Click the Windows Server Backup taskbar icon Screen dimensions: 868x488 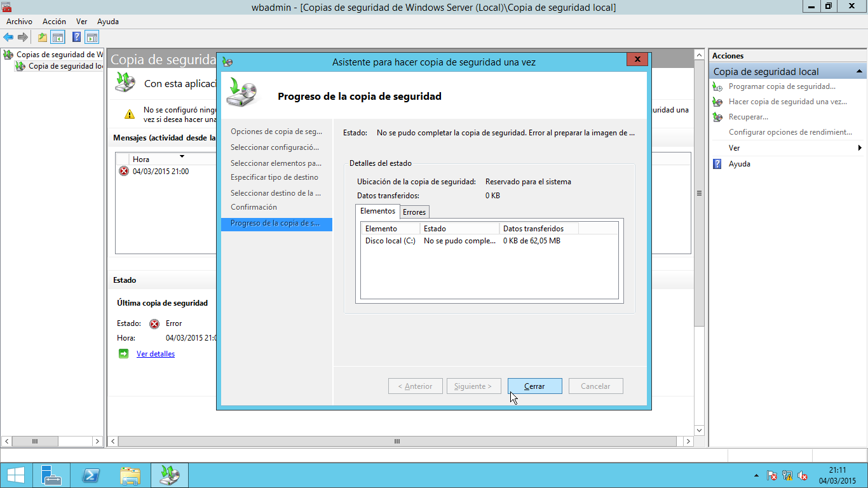pyautogui.click(x=169, y=475)
